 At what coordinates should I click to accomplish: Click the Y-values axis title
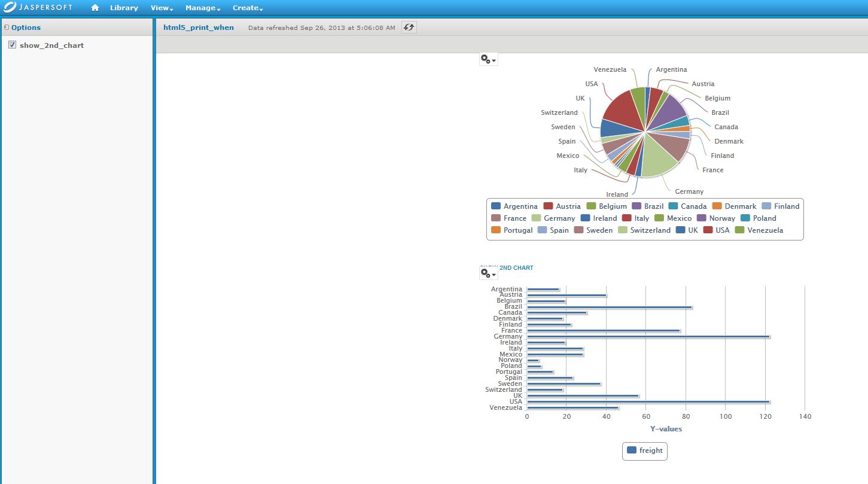(666, 428)
